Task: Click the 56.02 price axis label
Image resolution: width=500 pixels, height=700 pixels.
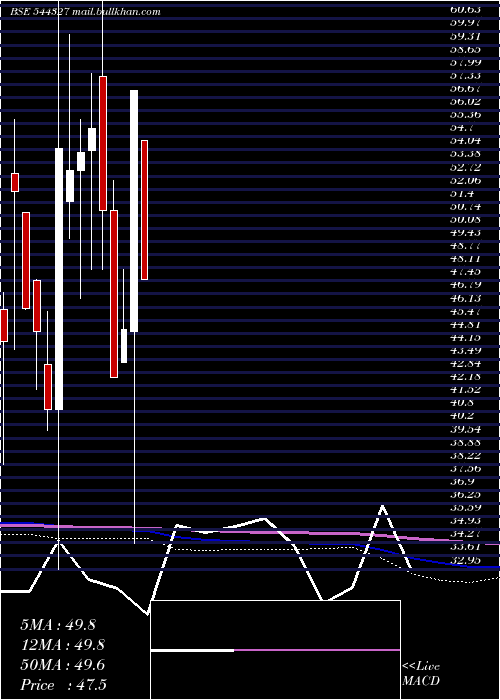Action: 466,101
